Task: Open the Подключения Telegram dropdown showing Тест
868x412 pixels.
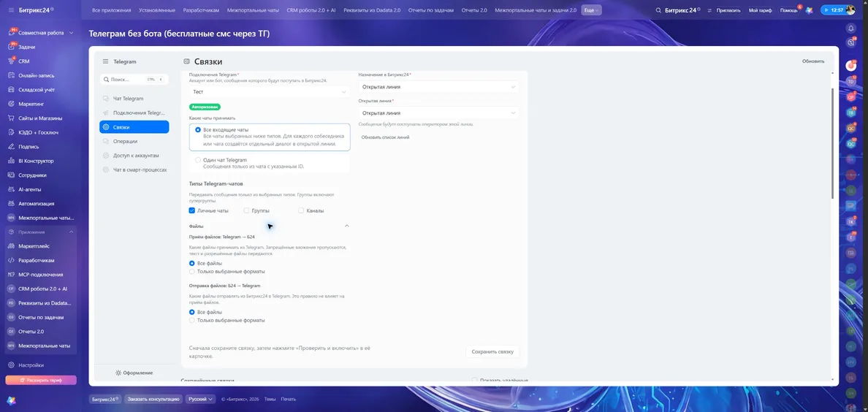Action: 270,92
